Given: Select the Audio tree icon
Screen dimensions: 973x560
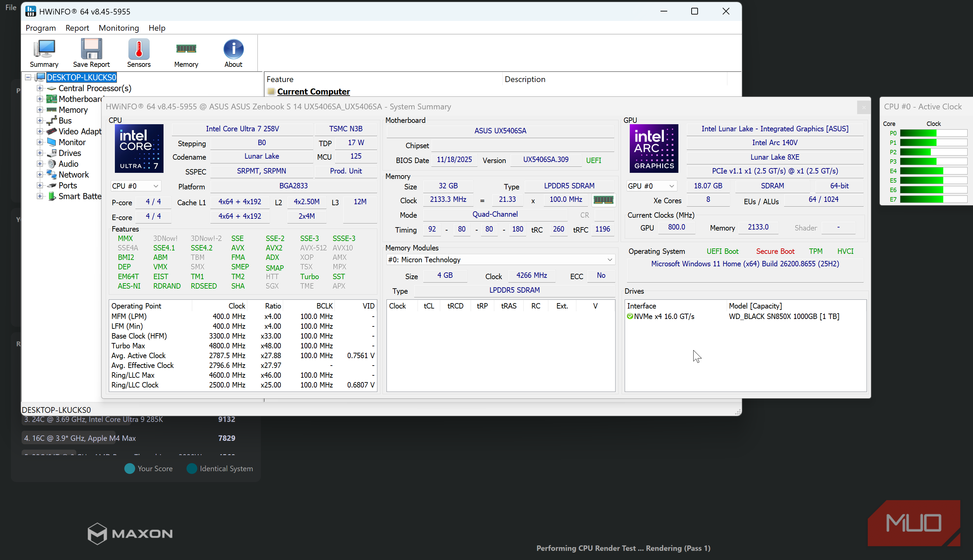Looking at the screenshot, I should (52, 164).
